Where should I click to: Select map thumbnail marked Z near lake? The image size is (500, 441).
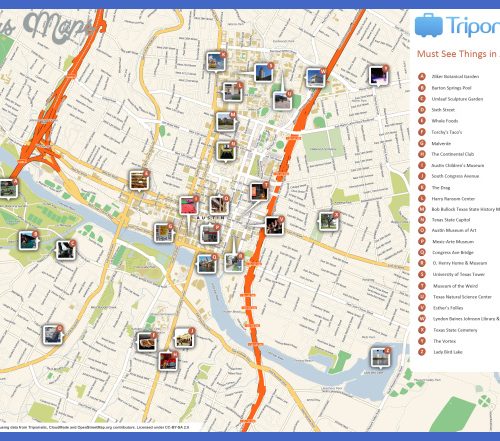pyautogui.click(x=380, y=358)
